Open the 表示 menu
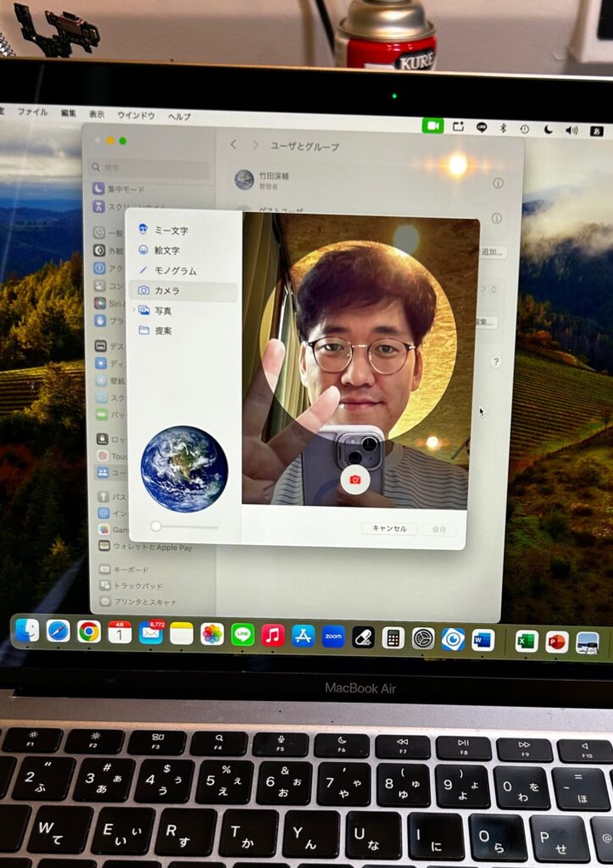 pyautogui.click(x=97, y=114)
